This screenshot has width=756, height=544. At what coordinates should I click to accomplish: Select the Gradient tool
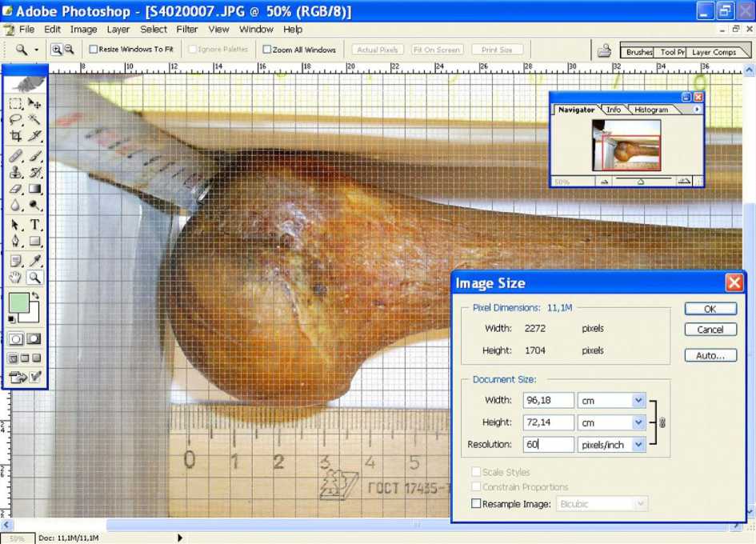point(34,189)
